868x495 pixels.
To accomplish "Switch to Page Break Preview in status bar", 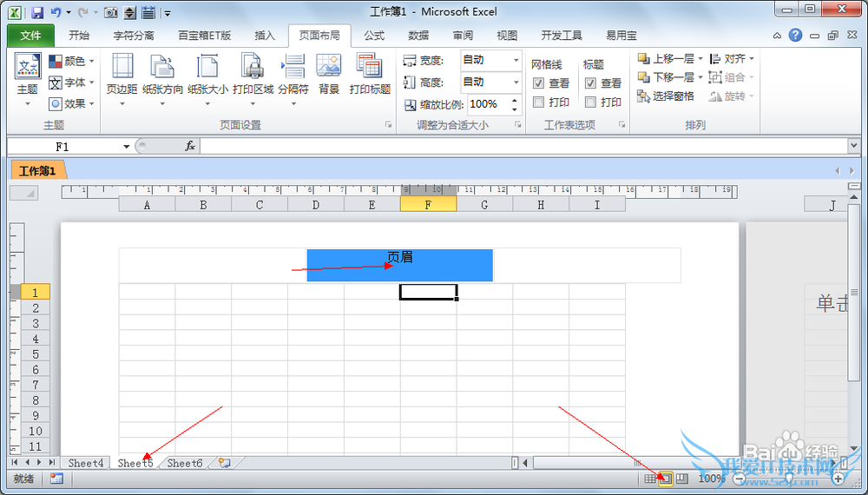I will (x=682, y=478).
